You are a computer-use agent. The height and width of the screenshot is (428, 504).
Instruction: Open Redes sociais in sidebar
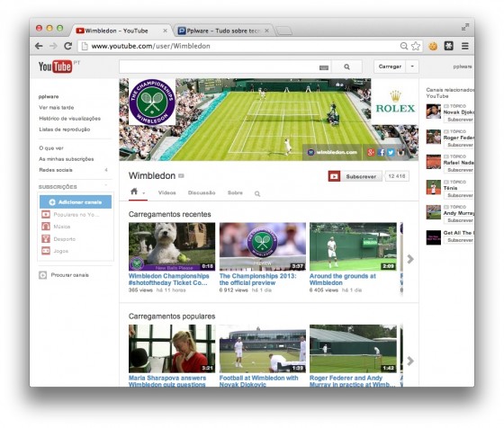pyautogui.click(x=56, y=170)
